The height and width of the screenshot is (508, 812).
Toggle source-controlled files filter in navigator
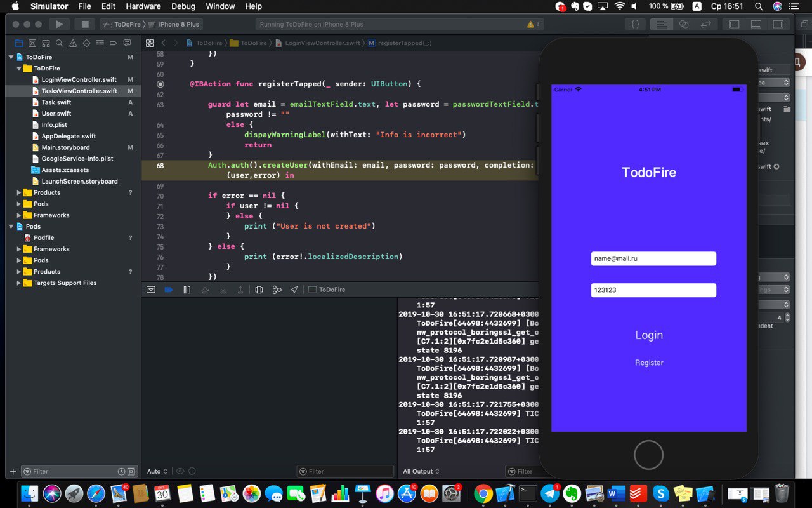coord(131,472)
